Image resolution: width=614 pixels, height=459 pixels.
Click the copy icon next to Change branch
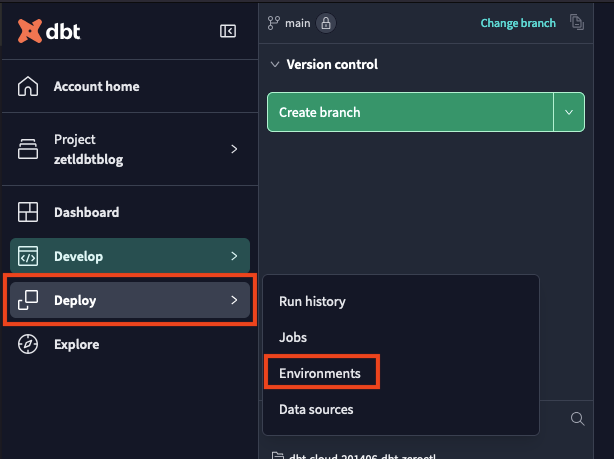point(577,23)
